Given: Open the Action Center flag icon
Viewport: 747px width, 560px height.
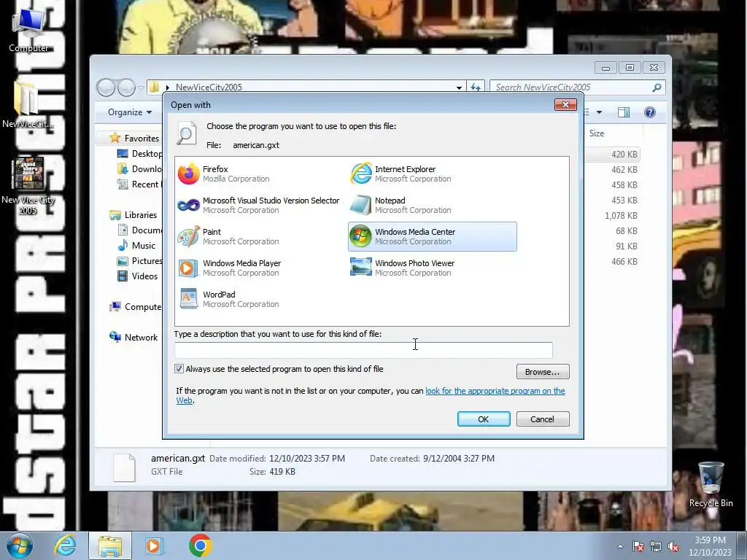Looking at the screenshot, I should click(638, 546).
